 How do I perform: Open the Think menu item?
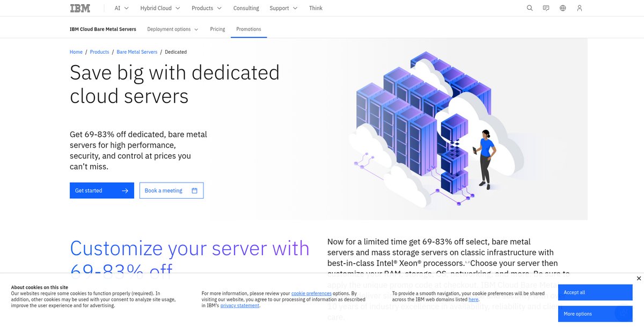coord(316,8)
